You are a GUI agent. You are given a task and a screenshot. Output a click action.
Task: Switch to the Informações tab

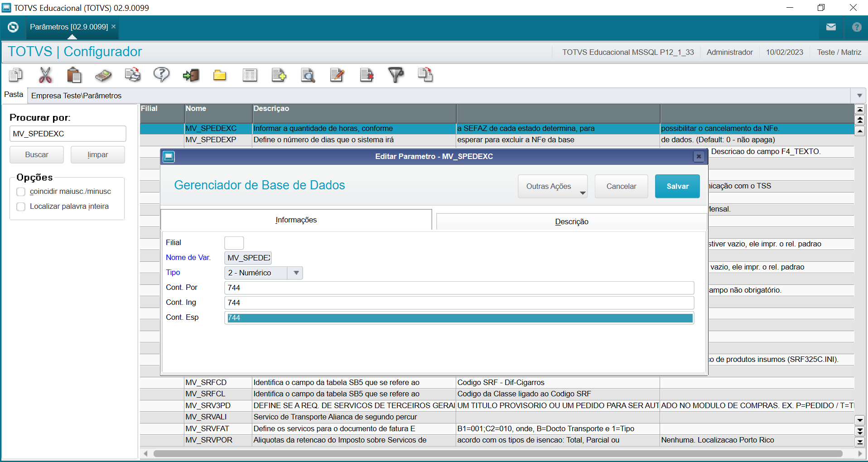(x=296, y=220)
